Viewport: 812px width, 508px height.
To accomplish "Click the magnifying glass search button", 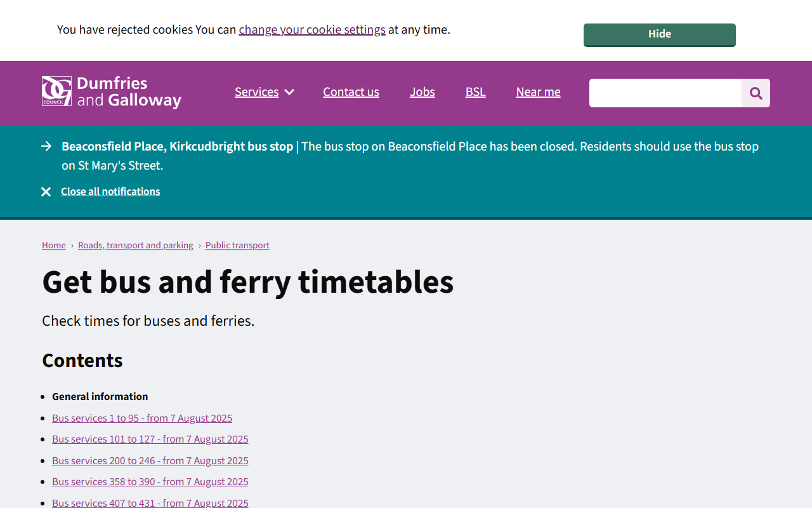I will [756, 93].
